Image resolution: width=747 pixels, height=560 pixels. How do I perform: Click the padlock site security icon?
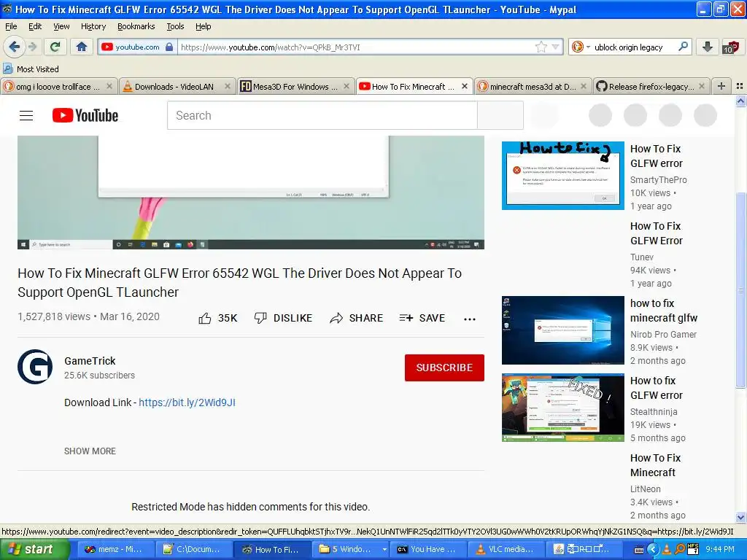(x=169, y=47)
